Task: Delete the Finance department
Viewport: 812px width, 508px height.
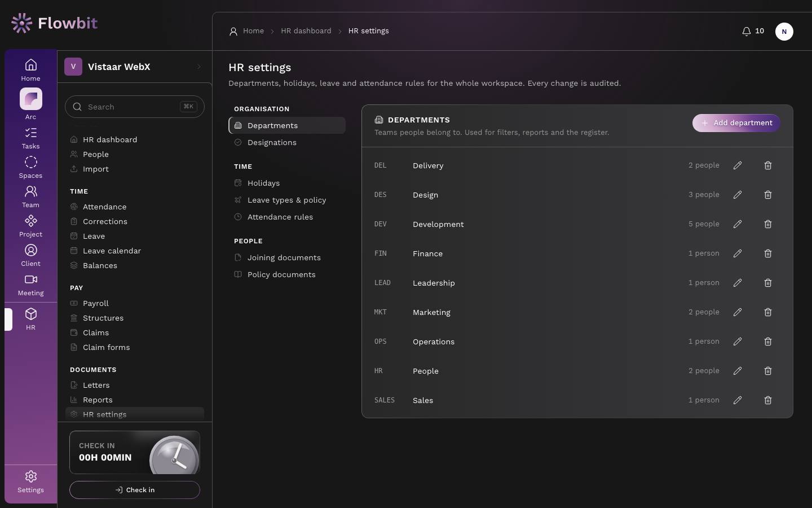Action: [768, 253]
